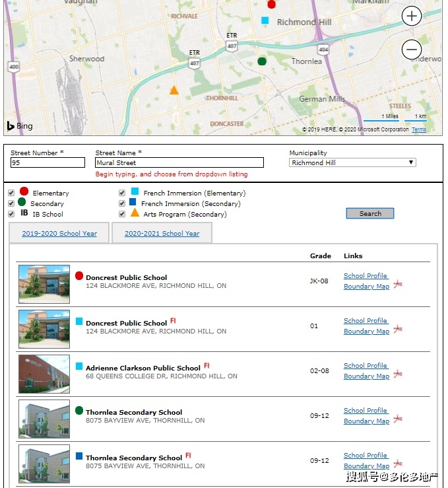The width and height of the screenshot is (448, 488).
Task: Zoom in on the Bing map
Action: pos(411,16)
